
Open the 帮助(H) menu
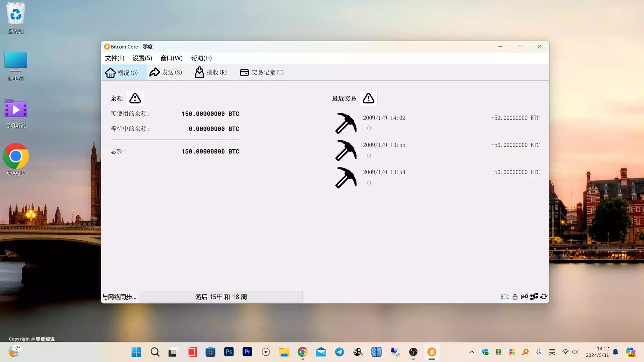201,58
